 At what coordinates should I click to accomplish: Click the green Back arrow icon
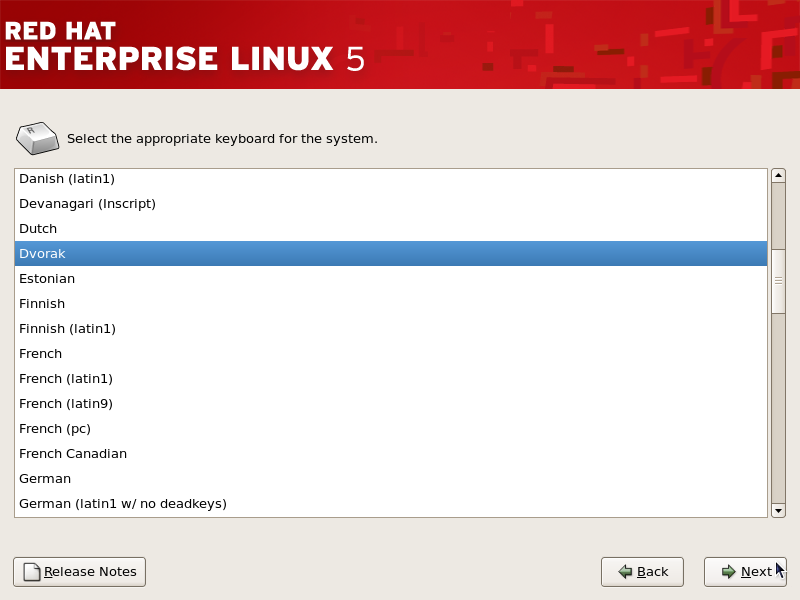coord(625,571)
